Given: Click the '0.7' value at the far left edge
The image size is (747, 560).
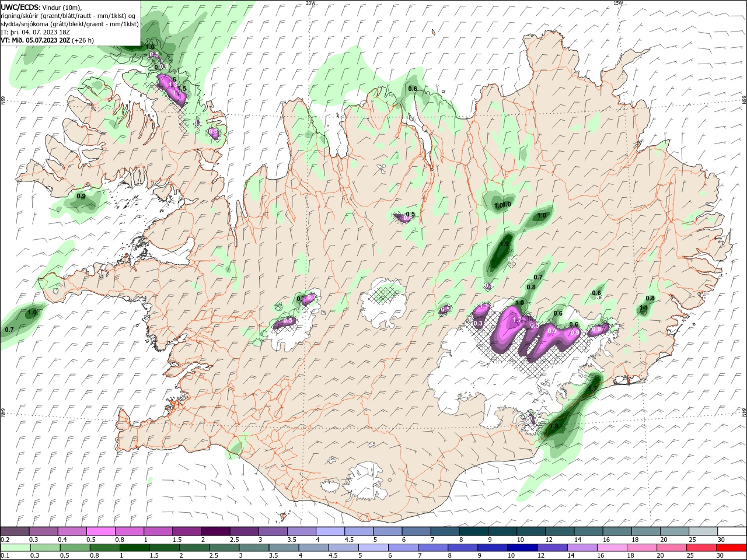Looking at the screenshot, I should coord(9,330).
